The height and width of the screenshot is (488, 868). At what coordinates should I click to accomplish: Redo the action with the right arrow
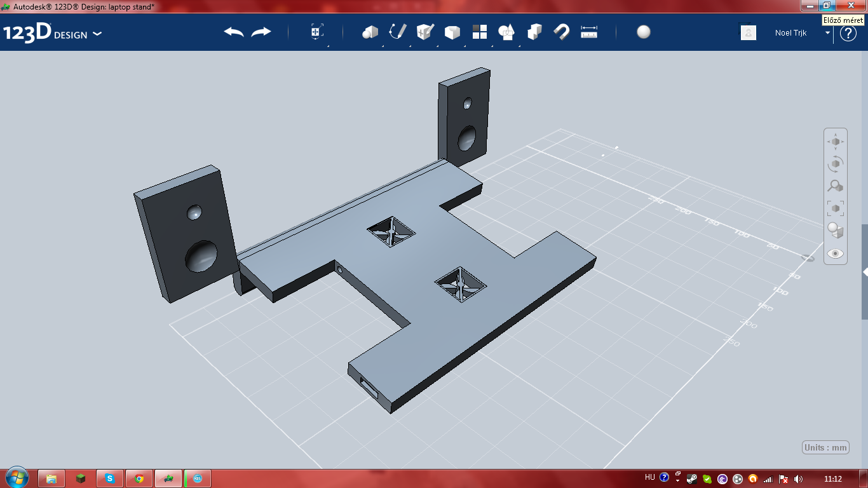point(261,32)
